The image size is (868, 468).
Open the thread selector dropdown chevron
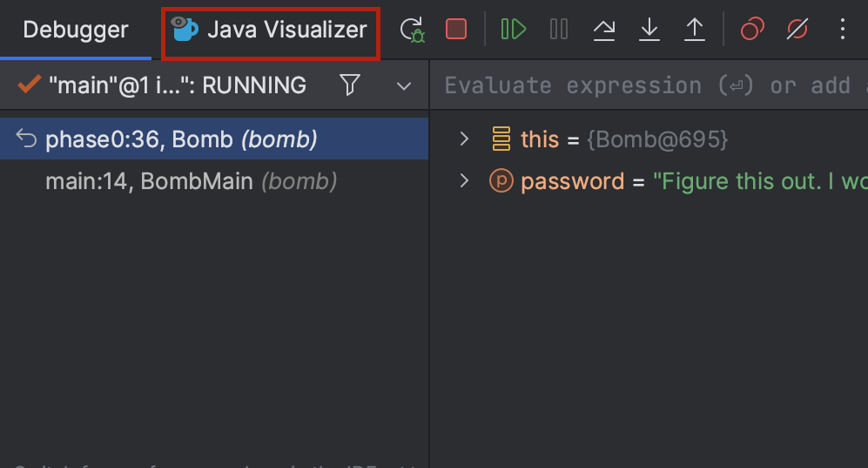[403, 85]
